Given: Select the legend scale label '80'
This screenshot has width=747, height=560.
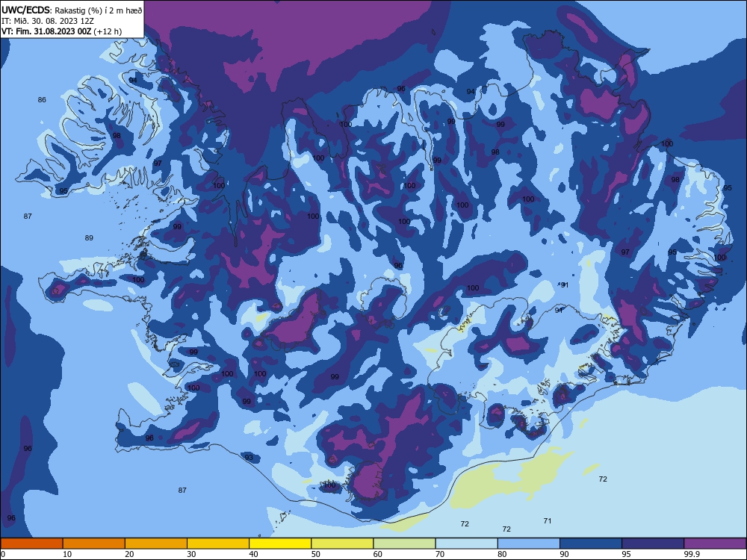Looking at the screenshot, I should 502,554.
